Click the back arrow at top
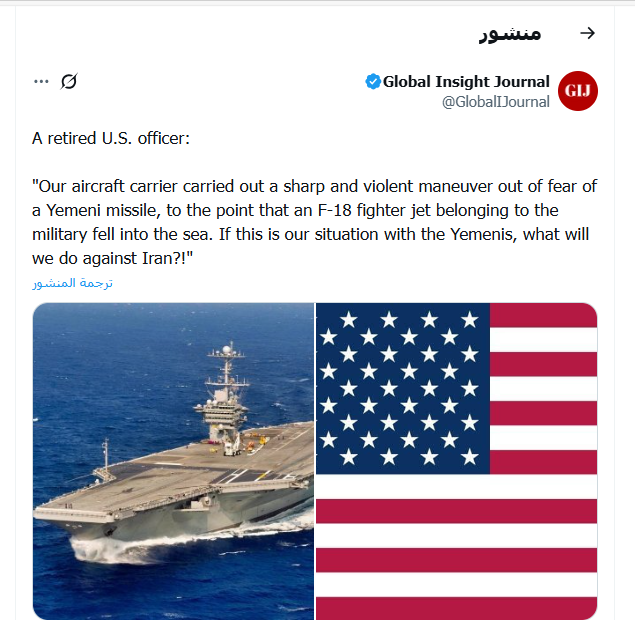 pyautogui.click(x=587, y=33)
